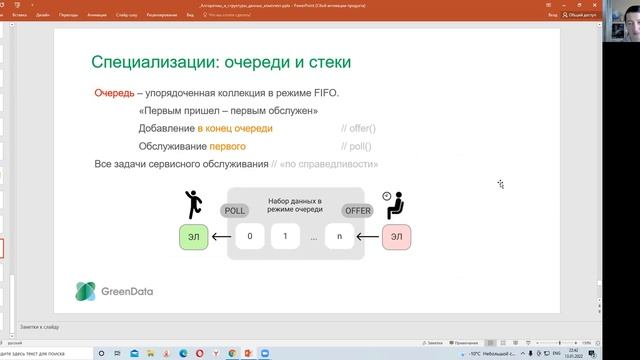Viewport: 640px width, 360px height.
Task: Click the ENG input language indicator
Action: coord(556,353)
